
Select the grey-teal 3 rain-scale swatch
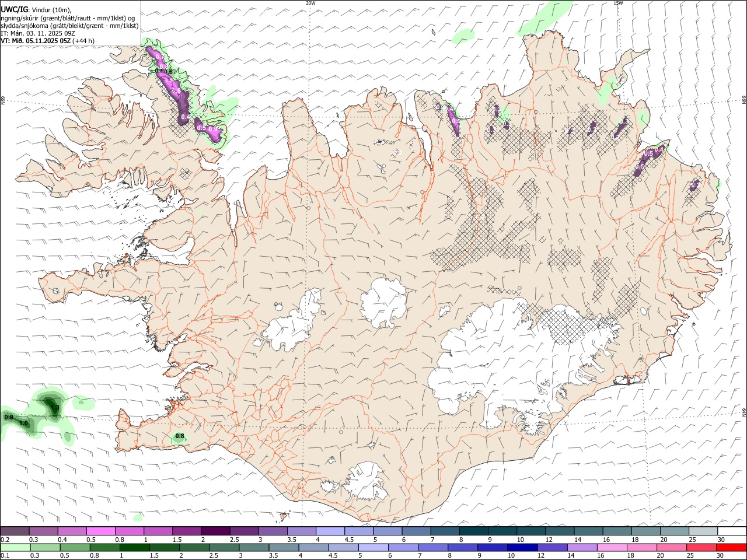click(253, 548)
